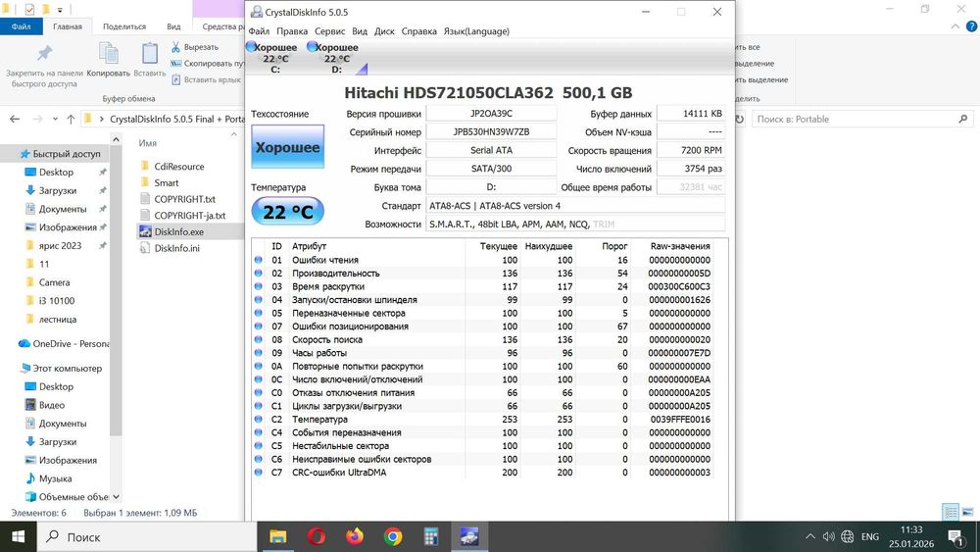
Task: Go back in Explorer navigation
Action: click(x=15, y=119)
